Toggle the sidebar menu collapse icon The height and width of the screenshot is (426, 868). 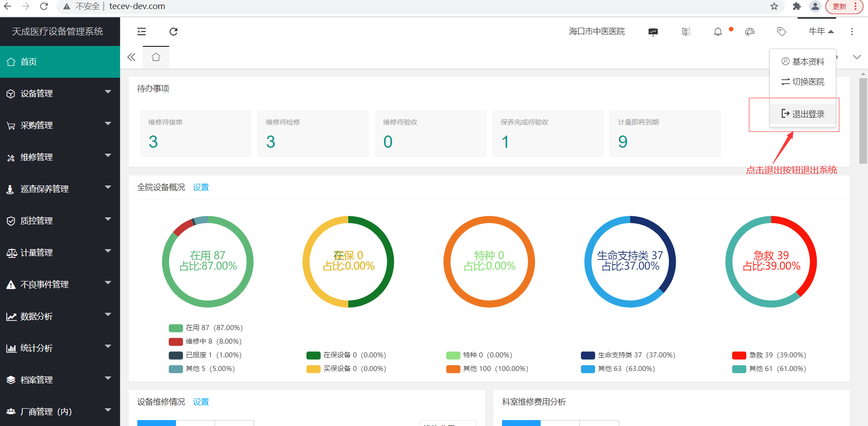coord(141,31)
